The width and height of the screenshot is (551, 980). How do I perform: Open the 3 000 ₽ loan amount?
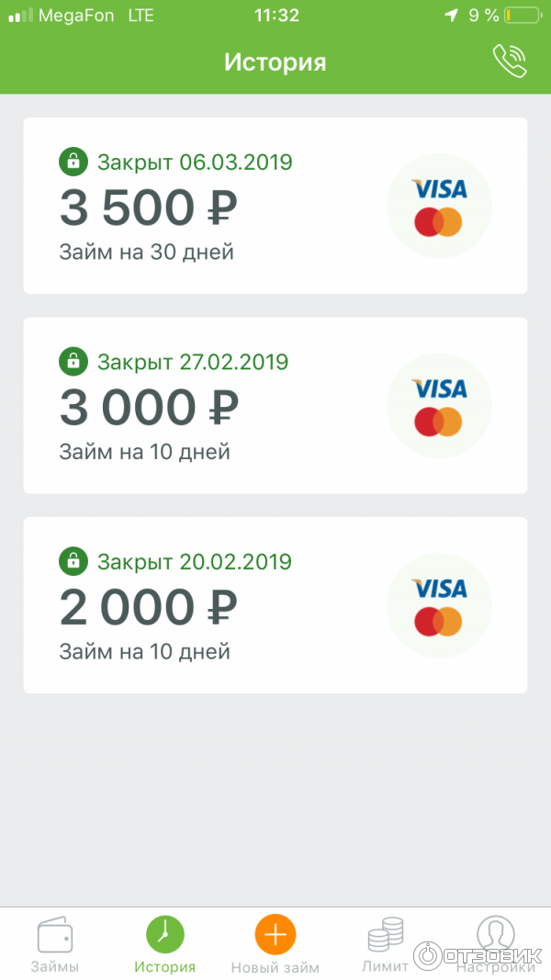point(149,408)
